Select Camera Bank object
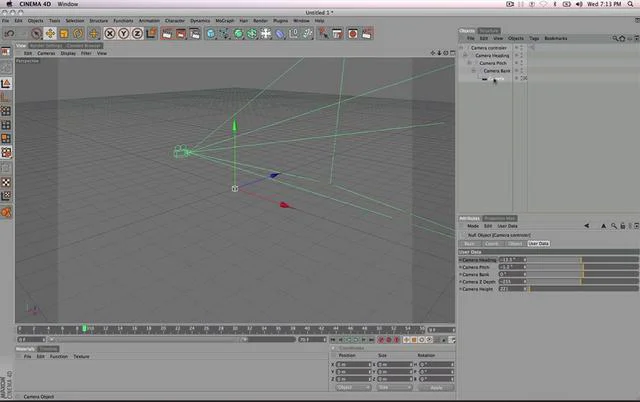The width and height of the screenshot is (640, 402). (496, 71)
